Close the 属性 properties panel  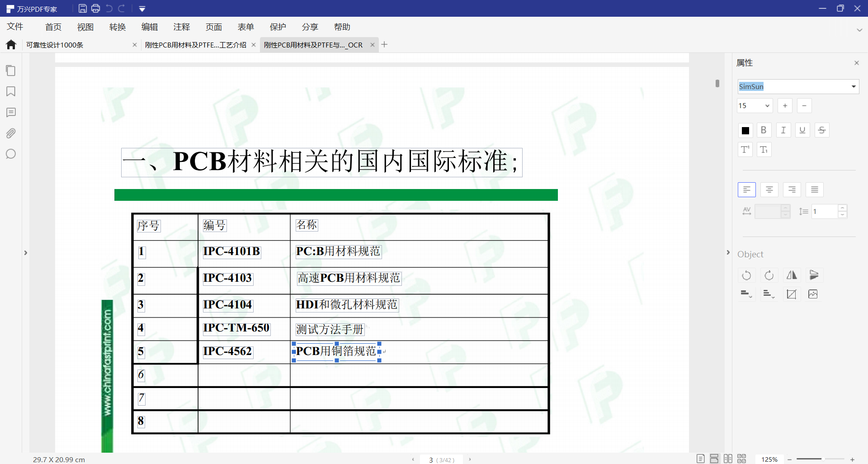[x=856, y=63]
